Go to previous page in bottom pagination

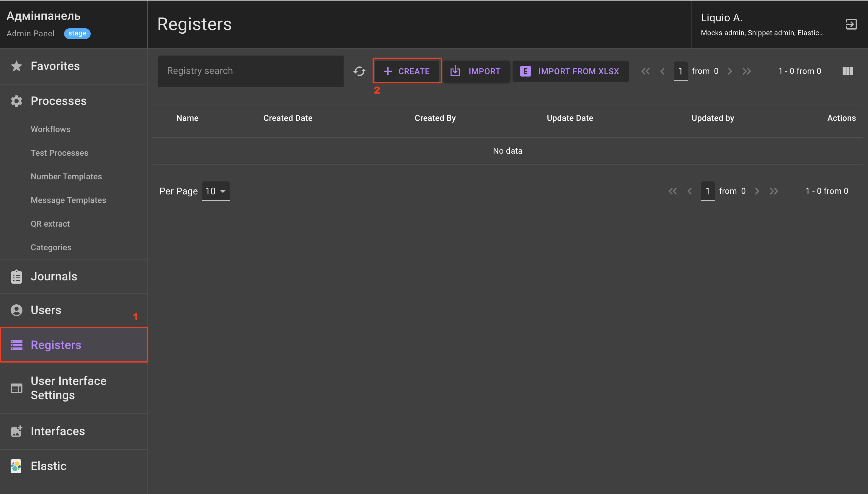(690, 191)
